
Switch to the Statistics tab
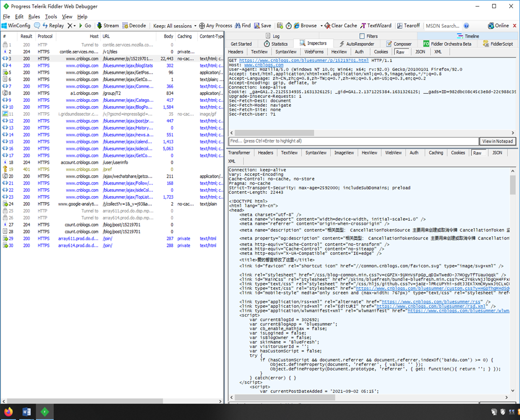click(276, 44)
